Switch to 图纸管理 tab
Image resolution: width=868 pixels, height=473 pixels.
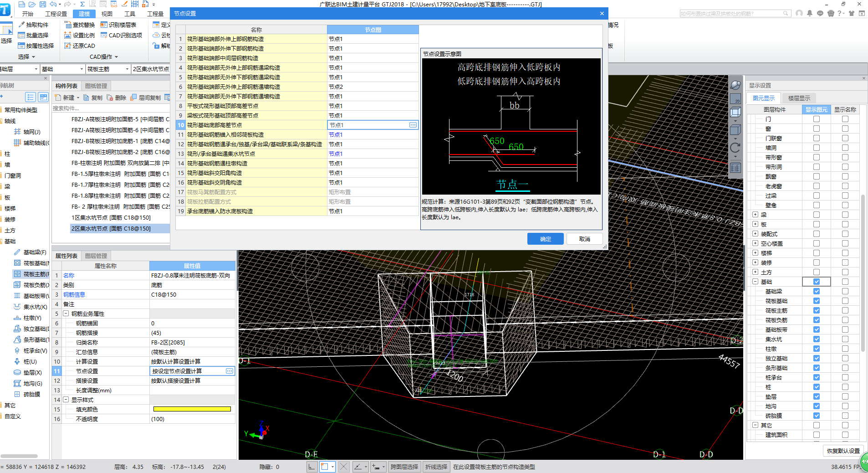click(x=96, y=86)
